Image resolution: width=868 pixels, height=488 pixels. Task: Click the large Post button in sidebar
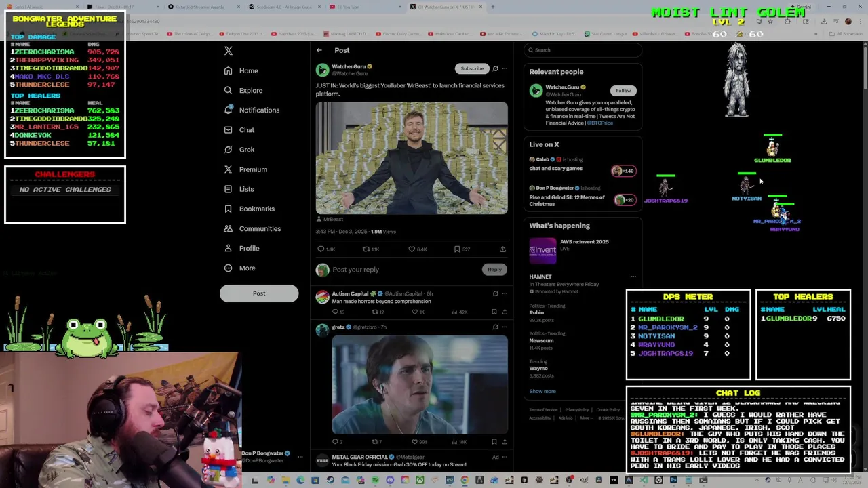tap(259, 293)
